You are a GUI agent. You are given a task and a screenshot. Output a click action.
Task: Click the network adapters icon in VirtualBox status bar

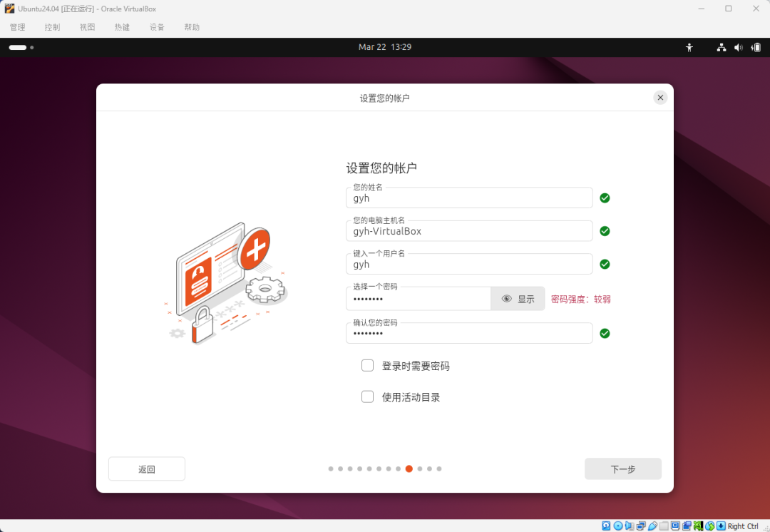640,526
